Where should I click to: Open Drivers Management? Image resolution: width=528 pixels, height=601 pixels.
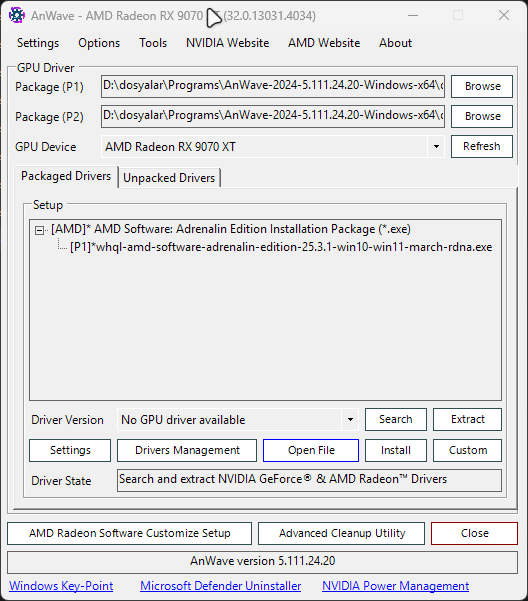pyautogui.click(x=187, y=450)
